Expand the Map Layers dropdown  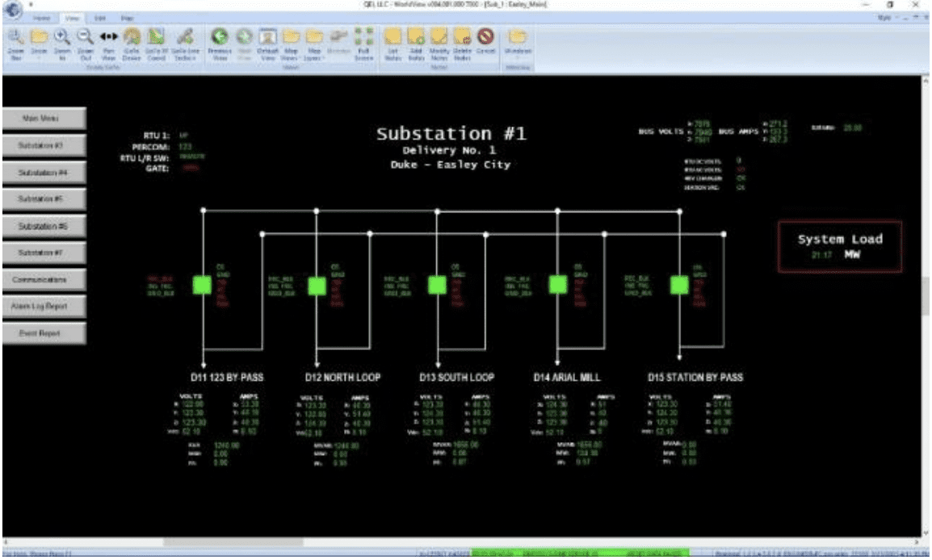(x=314, y=44)
